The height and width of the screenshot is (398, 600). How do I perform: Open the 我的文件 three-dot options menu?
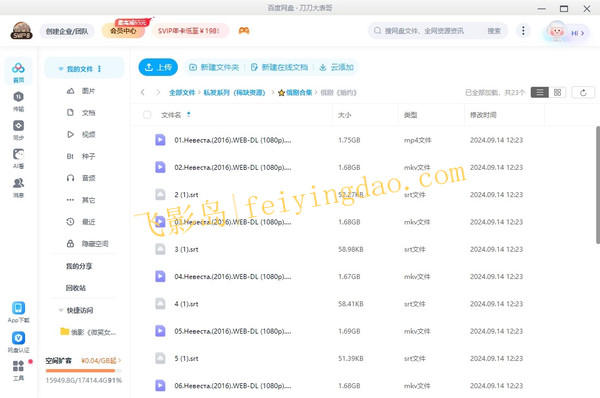point(99,69)
